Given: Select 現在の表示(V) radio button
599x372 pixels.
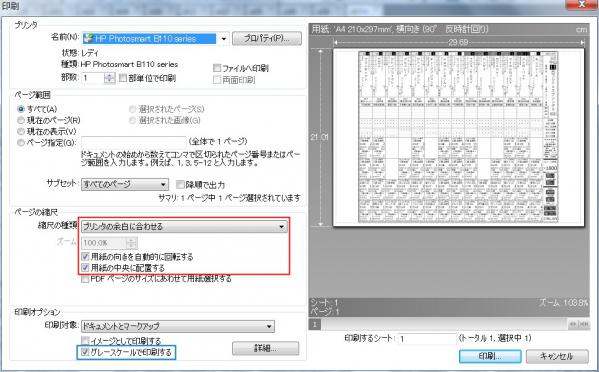Looking at the screenshot, I should 21,131.
